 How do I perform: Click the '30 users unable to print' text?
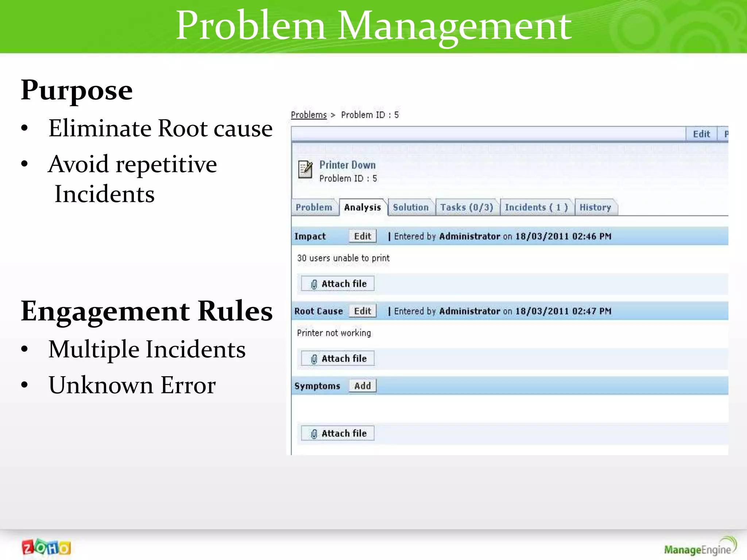[x=343, y=258]
